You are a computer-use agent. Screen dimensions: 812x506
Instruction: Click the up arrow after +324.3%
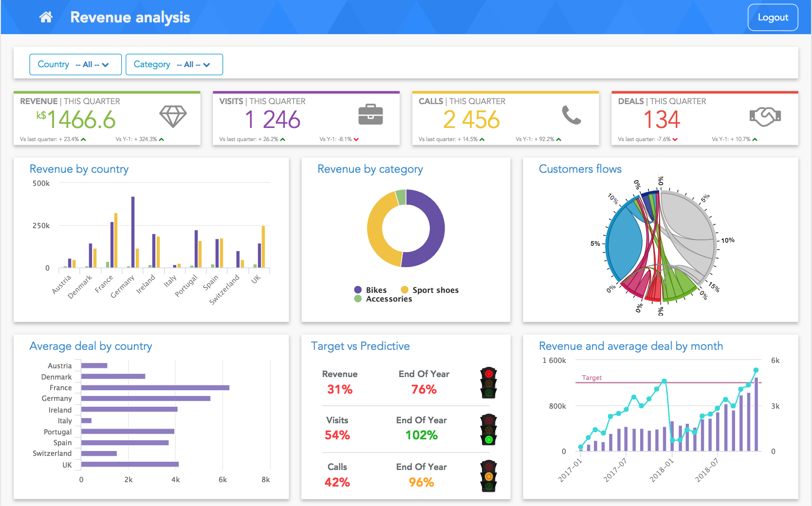pyautogui.click(x=161, y=139)
